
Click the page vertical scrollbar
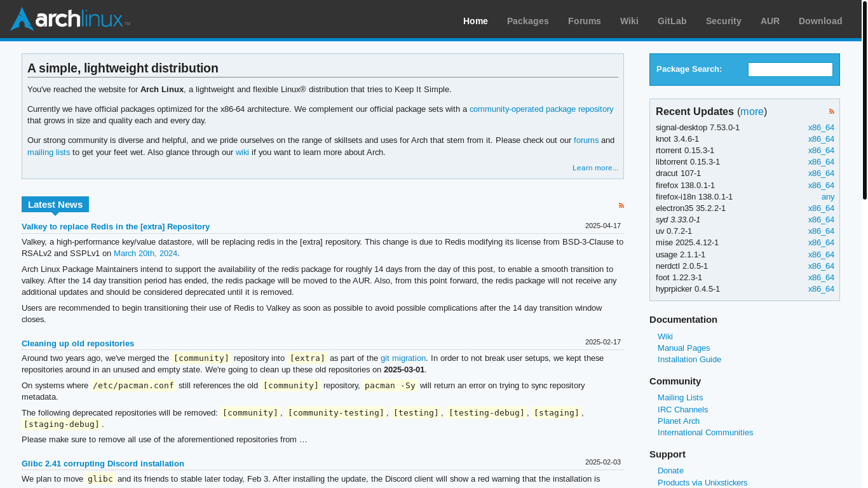[864, 102]
